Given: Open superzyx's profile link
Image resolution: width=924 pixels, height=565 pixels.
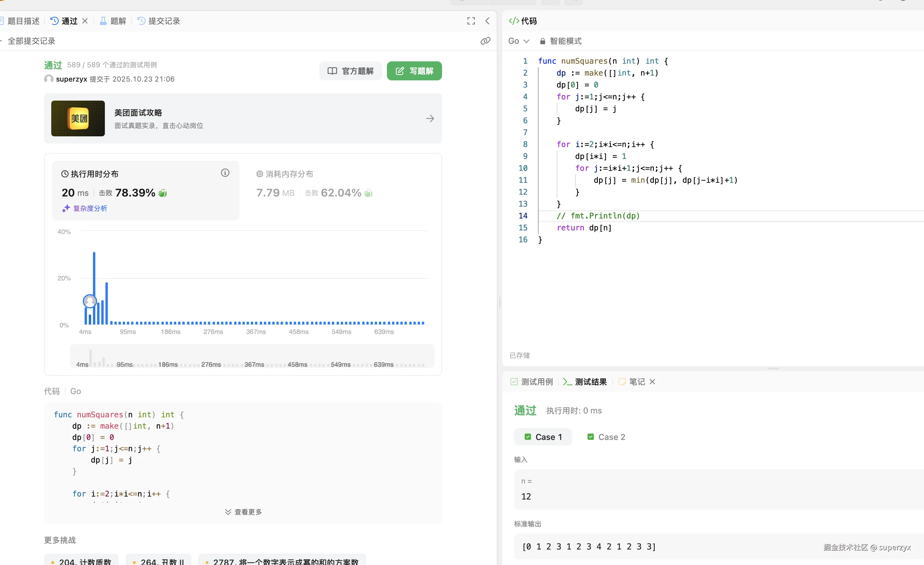Looking at the screenshot, I should point(71,79).
